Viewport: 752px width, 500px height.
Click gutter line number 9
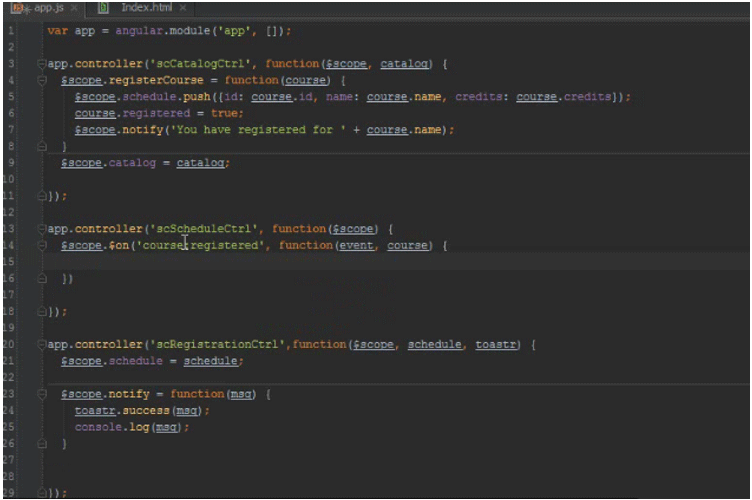coord(11,163)
